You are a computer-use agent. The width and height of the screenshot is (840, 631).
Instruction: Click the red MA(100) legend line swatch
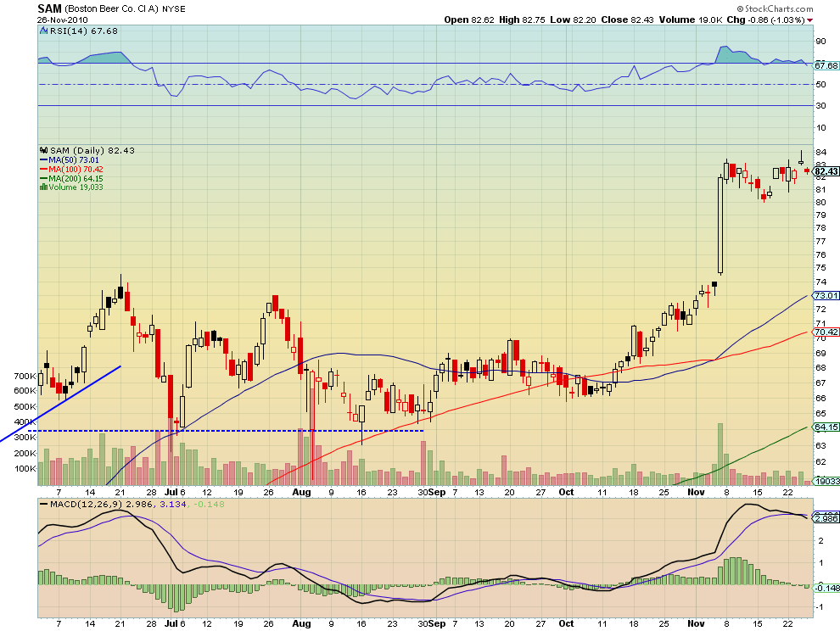tap(44, 170)
